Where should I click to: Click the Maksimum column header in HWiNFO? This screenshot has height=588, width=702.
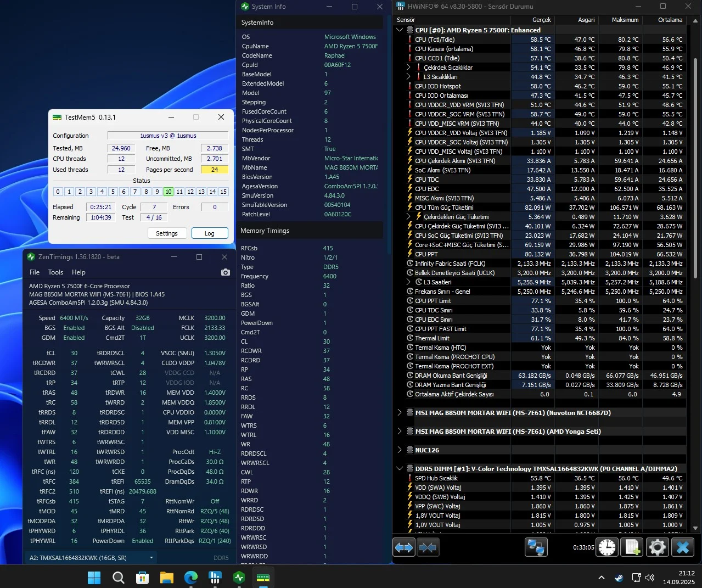(625, 20)
